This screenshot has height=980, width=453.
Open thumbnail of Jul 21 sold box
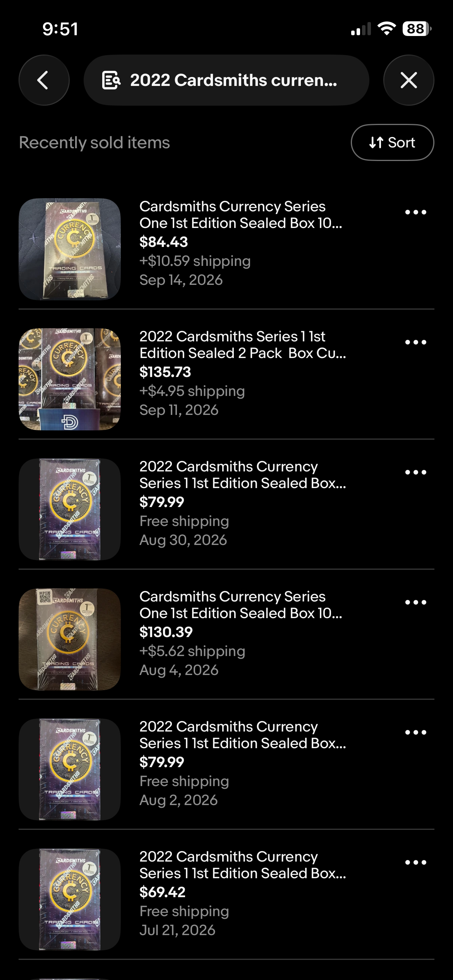click(70, 899)
